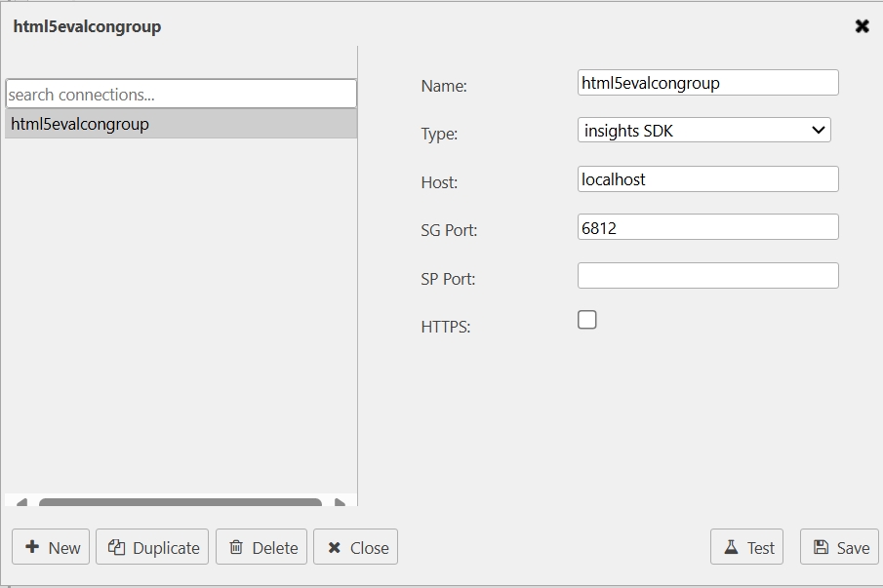
Task: Click the dropdown chevron on insights SDK
Action: click(x=818, y=131)
